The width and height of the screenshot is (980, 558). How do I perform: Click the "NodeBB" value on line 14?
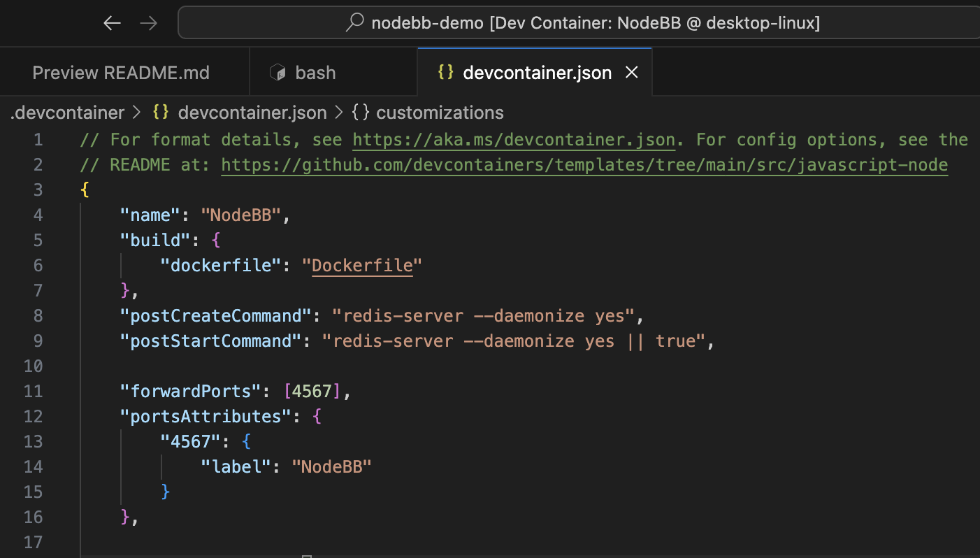click(x=331, y=467)
